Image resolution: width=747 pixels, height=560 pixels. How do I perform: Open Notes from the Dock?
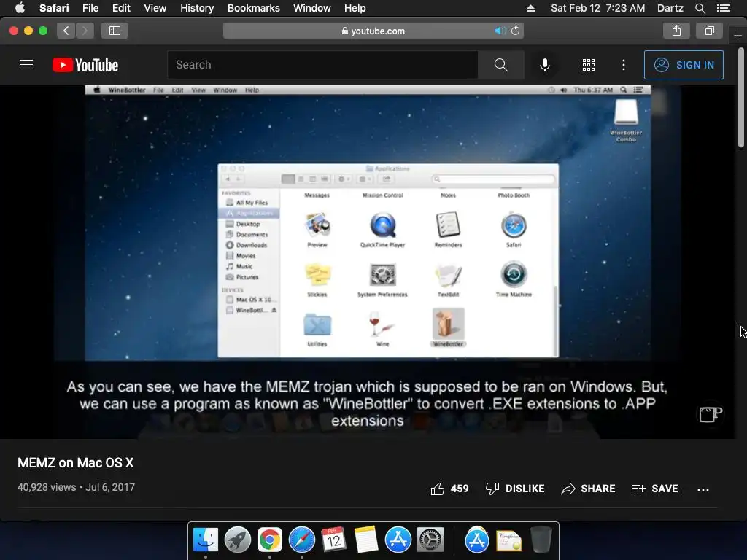point(366,540)
